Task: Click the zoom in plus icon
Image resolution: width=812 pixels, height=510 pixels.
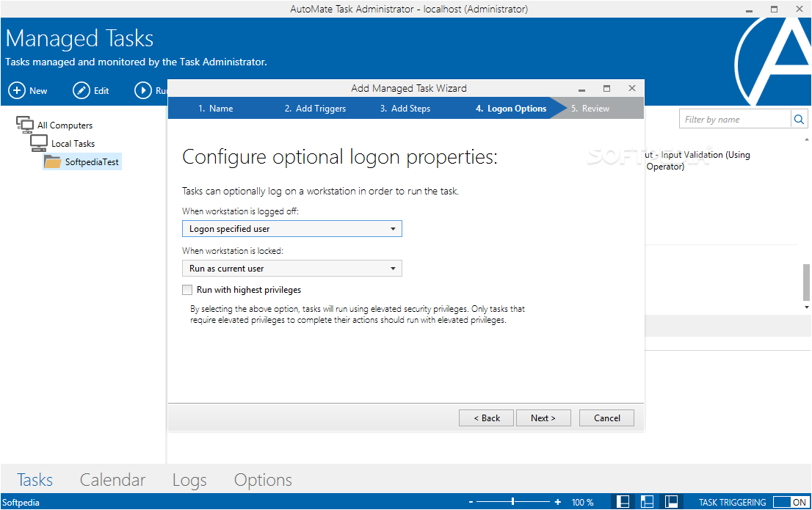Action: (558, 502)
